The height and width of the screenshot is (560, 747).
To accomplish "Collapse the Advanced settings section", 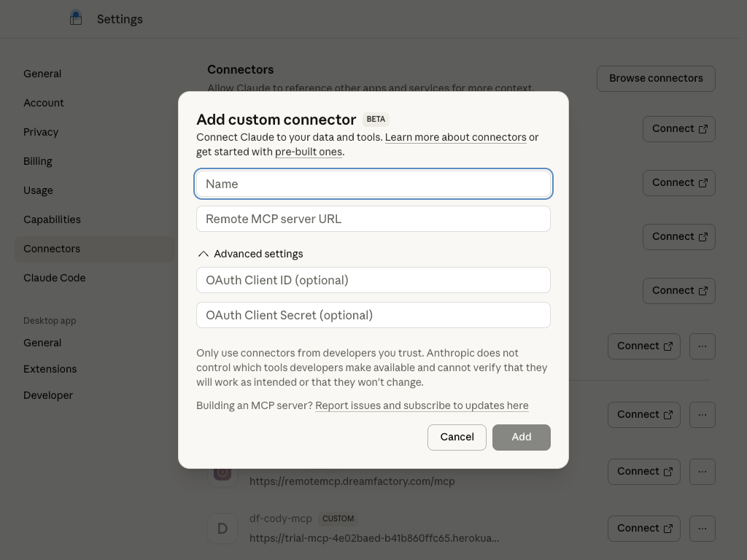I will tap(251, 254).
